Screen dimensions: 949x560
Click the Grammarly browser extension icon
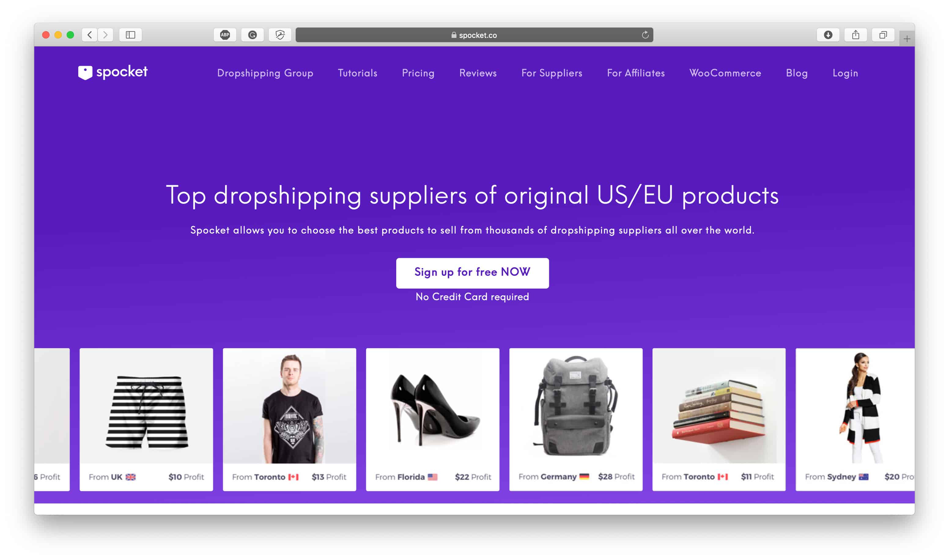(x=253, y=35)
